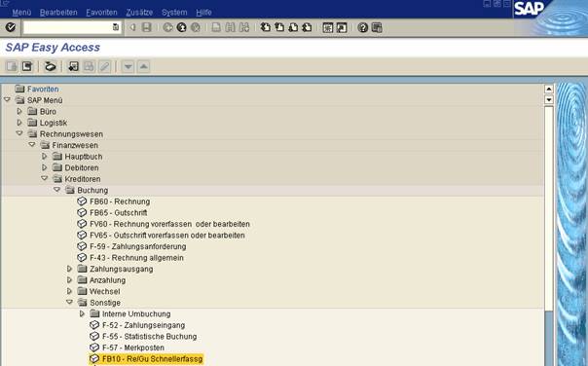Expand the Debitoren folder

[x=45, y=167]
